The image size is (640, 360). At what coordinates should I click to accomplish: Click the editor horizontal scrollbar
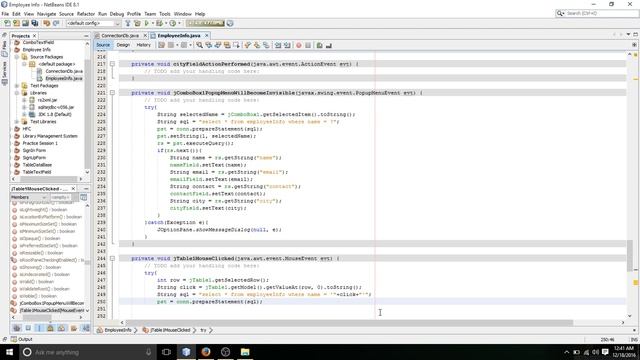pyautogui.click(x=349, y=322)
